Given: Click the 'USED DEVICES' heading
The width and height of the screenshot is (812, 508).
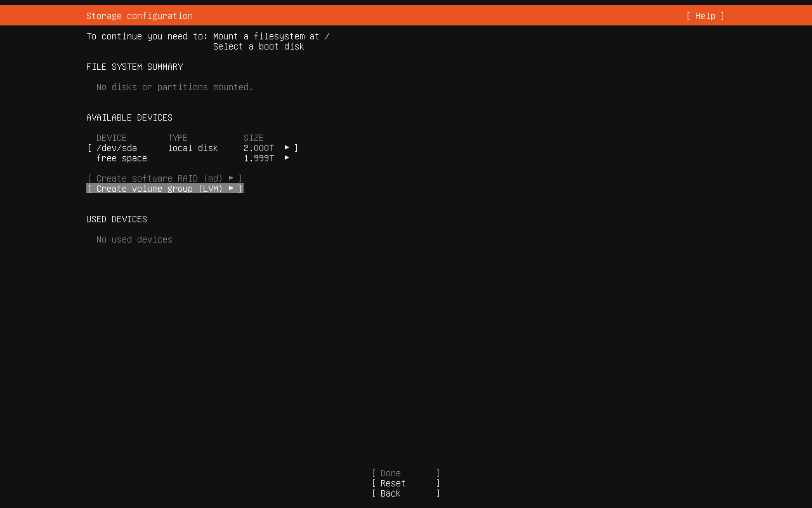Looking at the screenshot, I should [x=117, y=219].
